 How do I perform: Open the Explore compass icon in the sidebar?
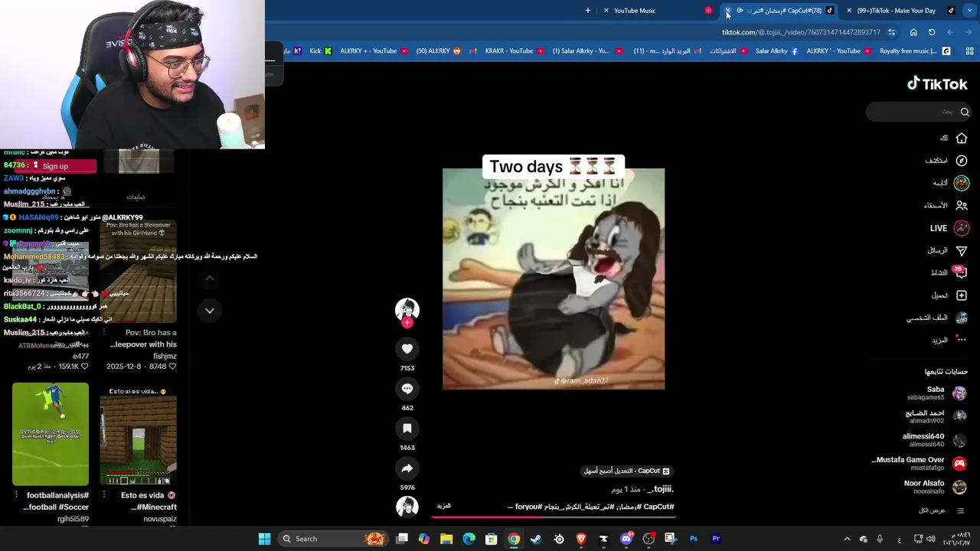tap(962, 161)
